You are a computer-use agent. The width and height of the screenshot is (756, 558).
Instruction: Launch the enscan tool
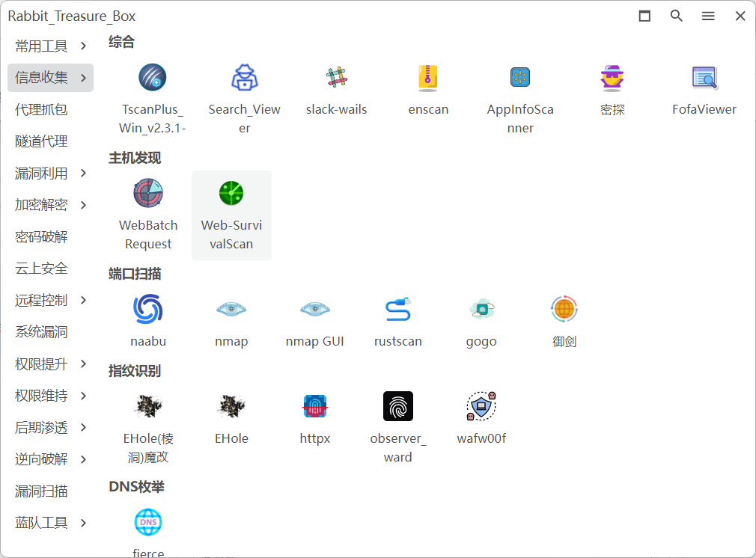point(428,78)
